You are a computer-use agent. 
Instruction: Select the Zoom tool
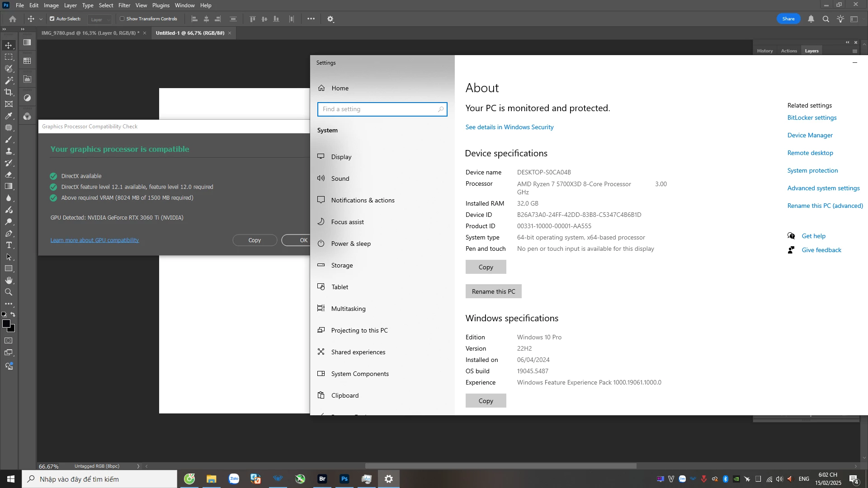(x=9, y=292)
